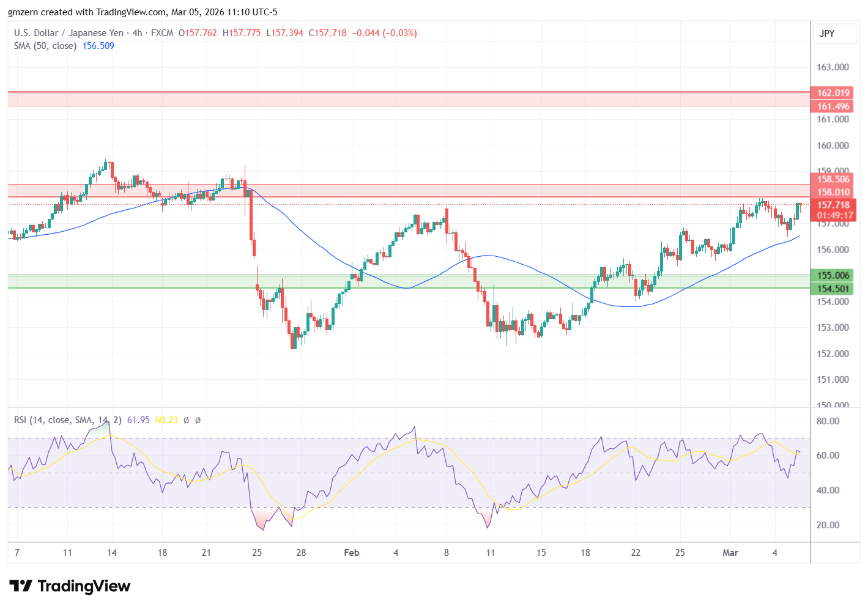Click the 158.506 price label
The image size is (868, 609).
833,179
